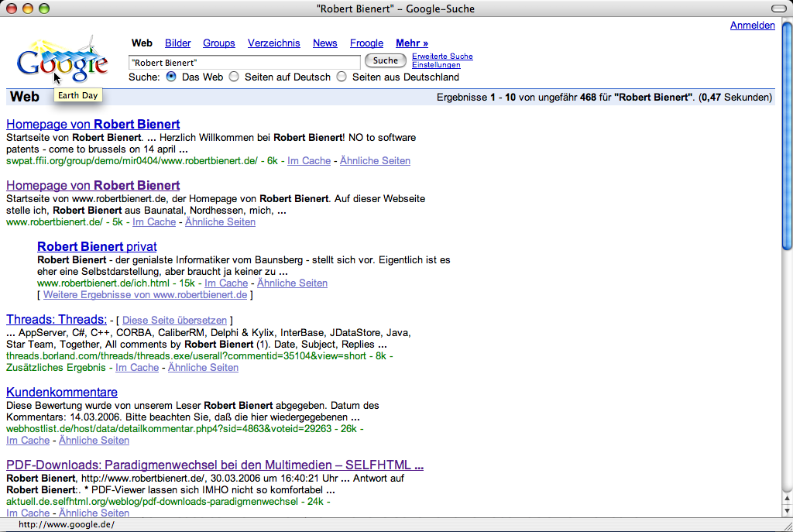Select "Seiten aus Deutschland" radio option
793x532 pixels.
click(x=342, y=77)
